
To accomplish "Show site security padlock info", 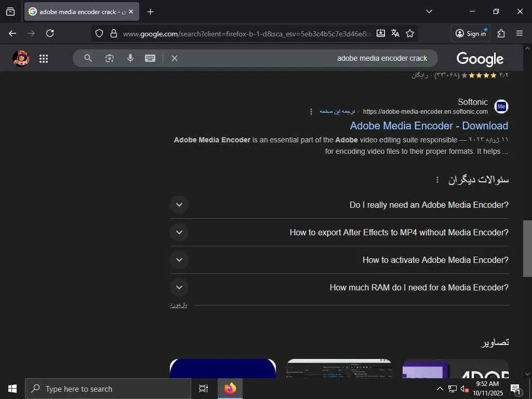I will (x=114, y=33).
